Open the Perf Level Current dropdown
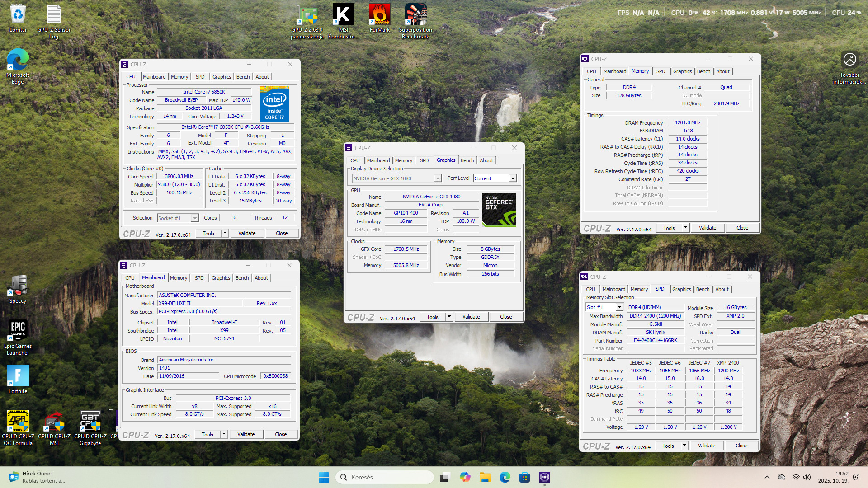Screen dimensions: 868x488 click(513, 178)
